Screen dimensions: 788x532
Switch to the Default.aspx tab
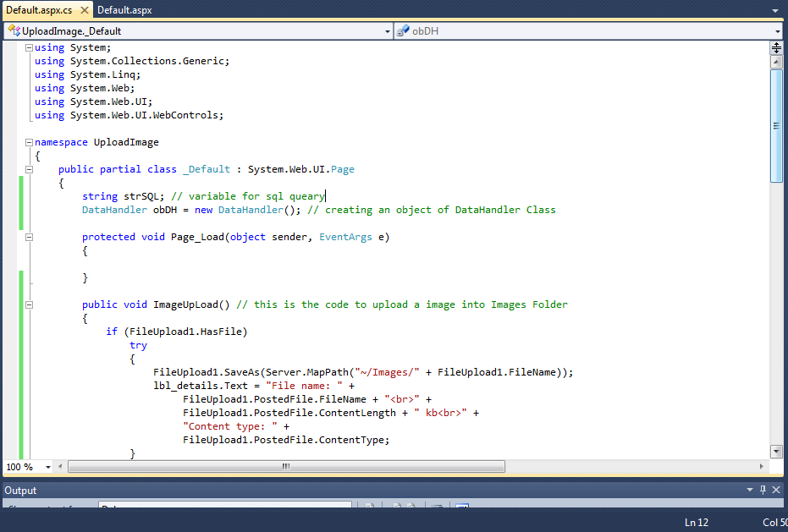pyautogui.click(x=124, y=10)
